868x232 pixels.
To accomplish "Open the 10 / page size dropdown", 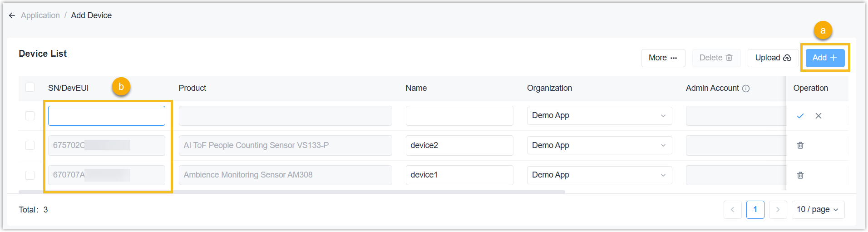I will pyautogui.click(x=818, y=210).
